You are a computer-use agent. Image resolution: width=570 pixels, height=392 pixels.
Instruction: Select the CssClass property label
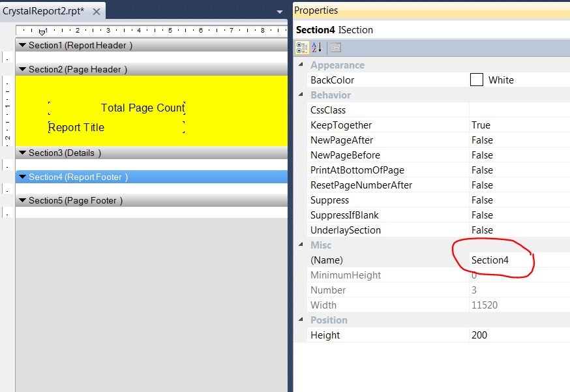click(328, 110)
